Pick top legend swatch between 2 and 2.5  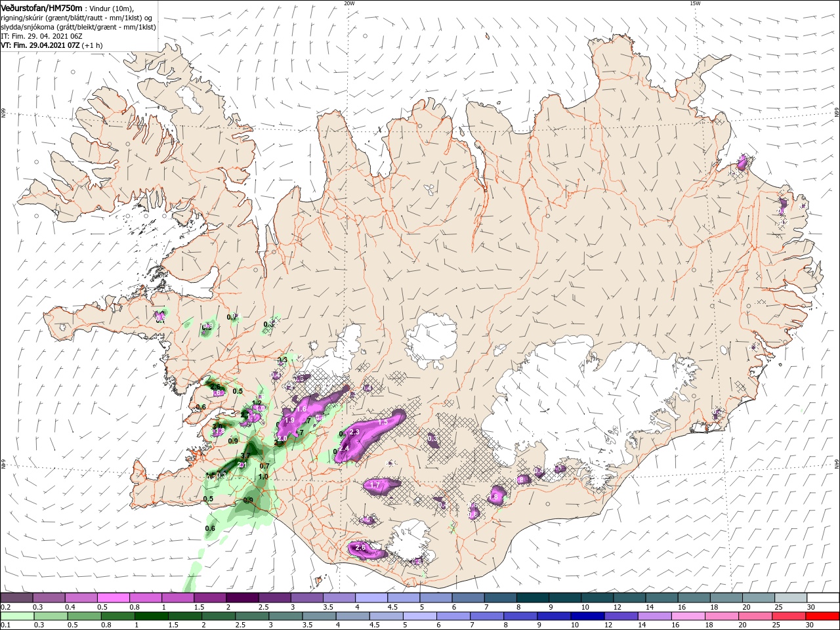click(x=241, y=598)
